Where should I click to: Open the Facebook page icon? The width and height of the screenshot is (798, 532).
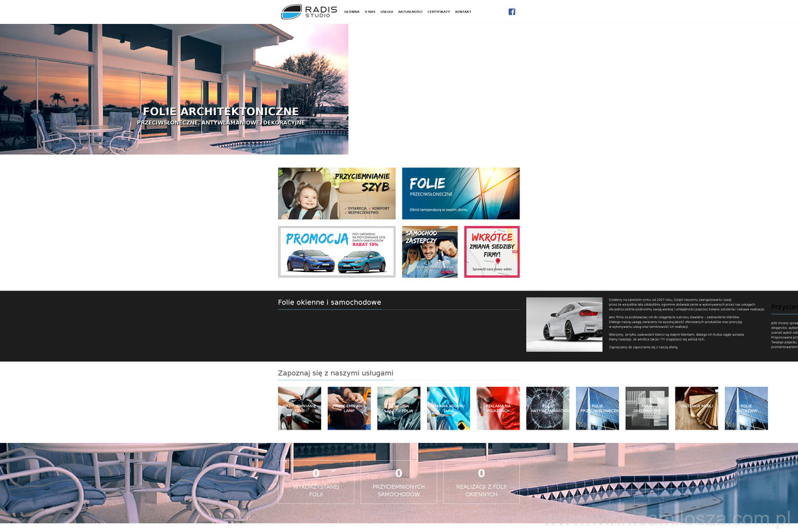pos(511,12)
